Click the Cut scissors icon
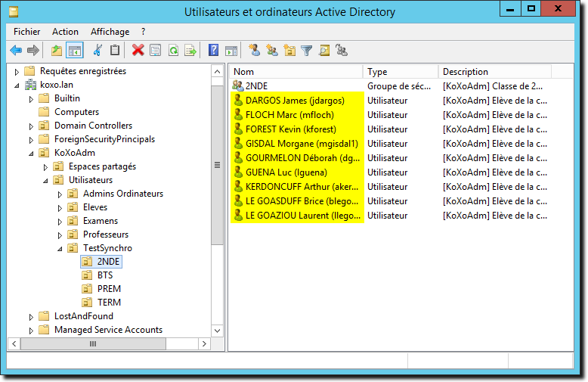The image size is (588, 382). (x=97, y=50)
